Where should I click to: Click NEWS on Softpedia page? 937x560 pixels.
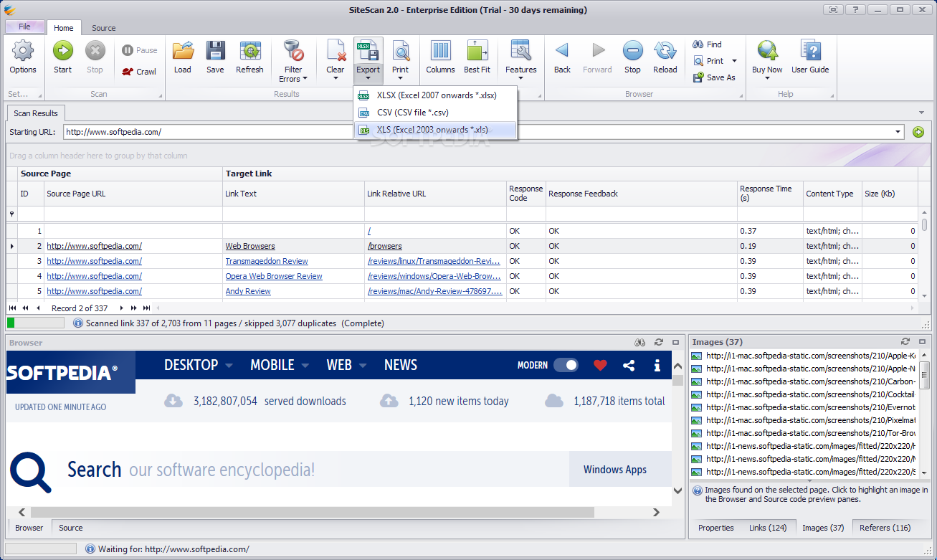click(401, 365)
